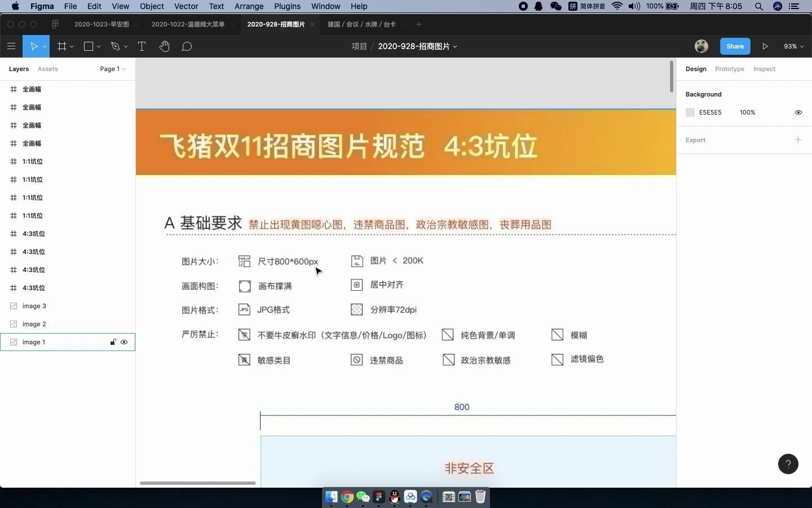
Task: Toggle background color visibility eye
Action: click(x=798, y=112)
